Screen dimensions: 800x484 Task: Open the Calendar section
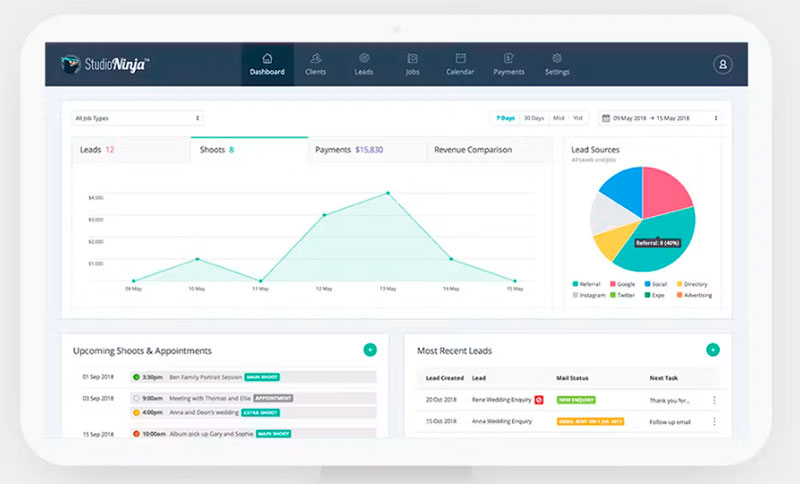pos(460,64)
